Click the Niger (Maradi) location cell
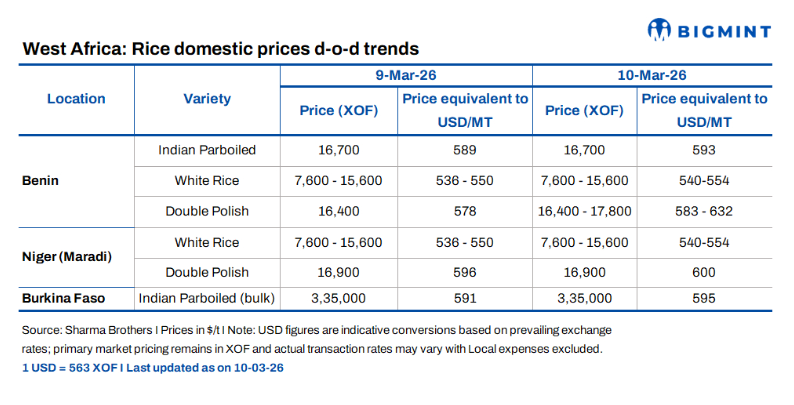 [x=67, y=257]
